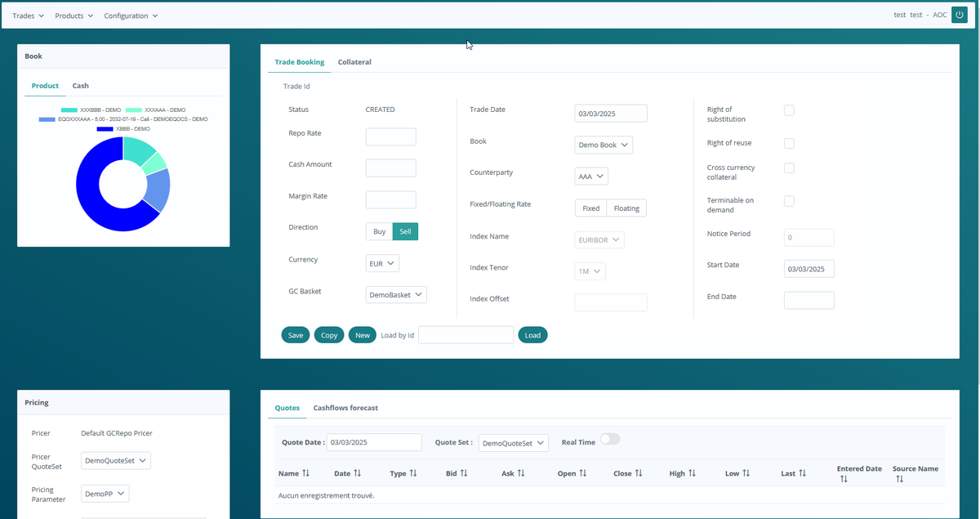Expand the Quote Set dropdown beside Real Time
980x519 pixels.
point(514,443)
